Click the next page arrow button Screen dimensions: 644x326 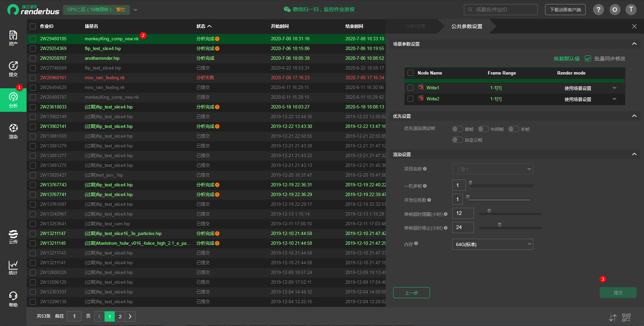tap(130, 316)
